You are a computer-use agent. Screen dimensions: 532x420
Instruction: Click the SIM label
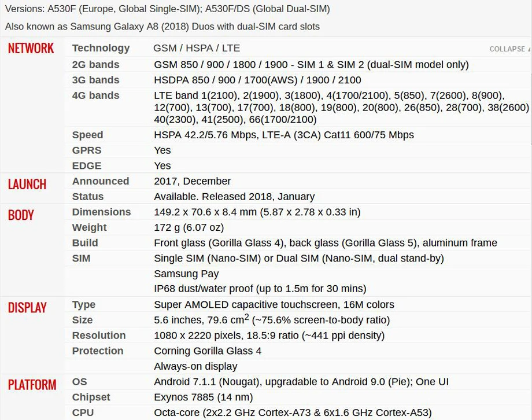click(x=81, y=259)
